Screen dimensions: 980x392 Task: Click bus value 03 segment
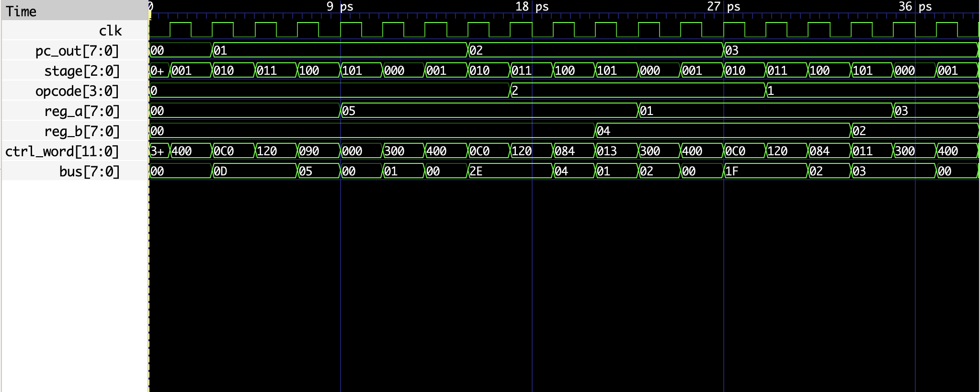893,171
